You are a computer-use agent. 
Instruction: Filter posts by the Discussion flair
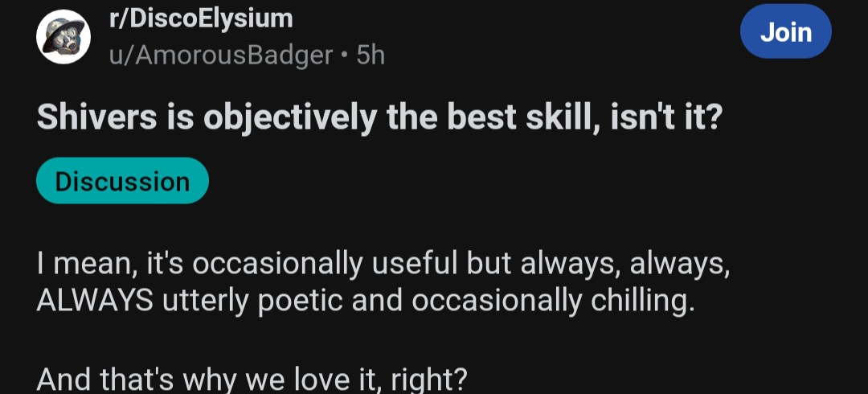tap(122, 181)
